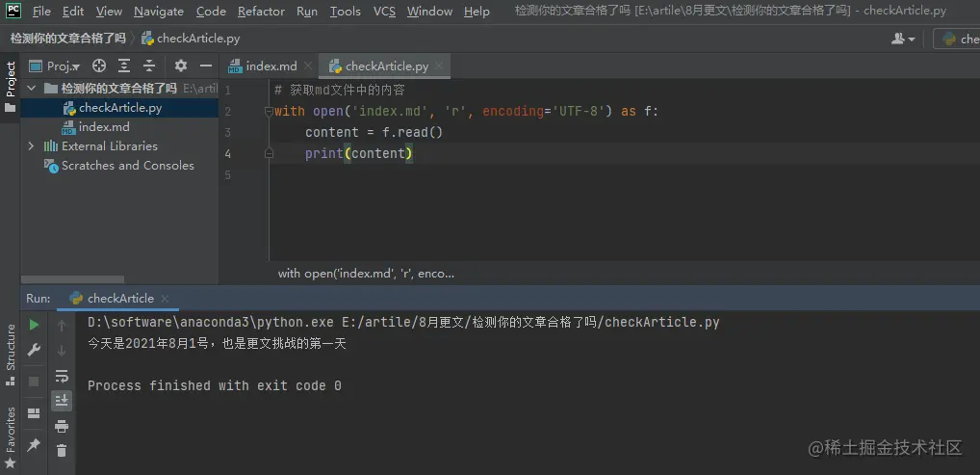Click the PyCharm logo icon
The height and width of the screenshot is (475, 980).
[13, 11]
